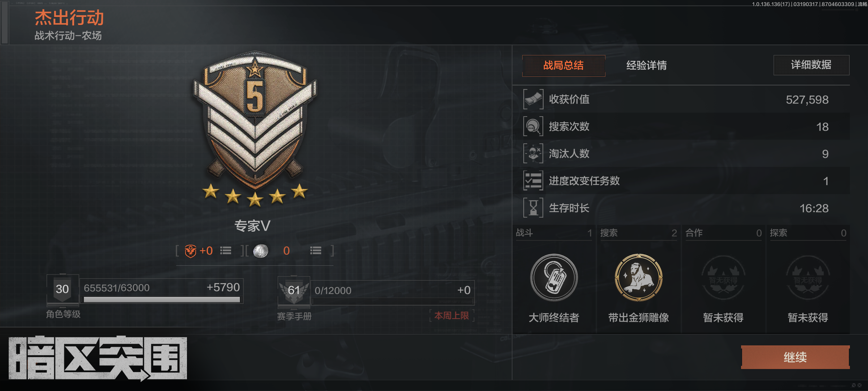This screenshot has height=391, width=868.
Task: Click the season handbook level 61 badge
Action: pos(294,291)
